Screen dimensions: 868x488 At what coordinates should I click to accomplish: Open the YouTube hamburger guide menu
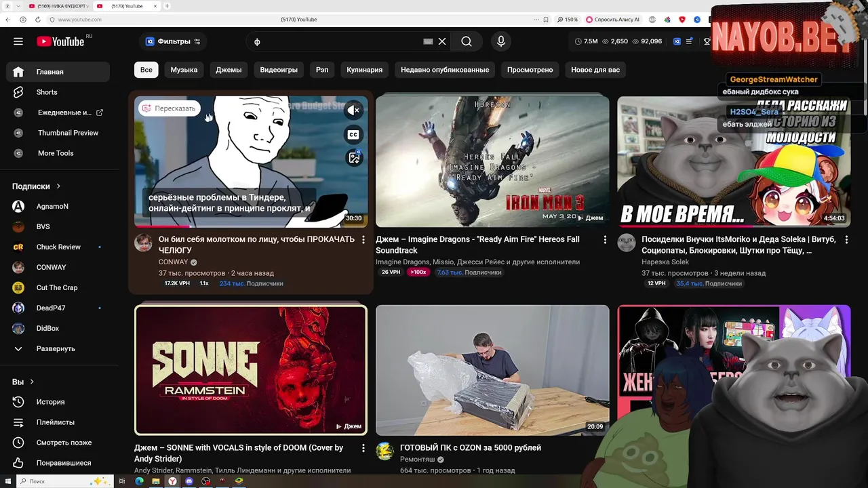[18, 41]
